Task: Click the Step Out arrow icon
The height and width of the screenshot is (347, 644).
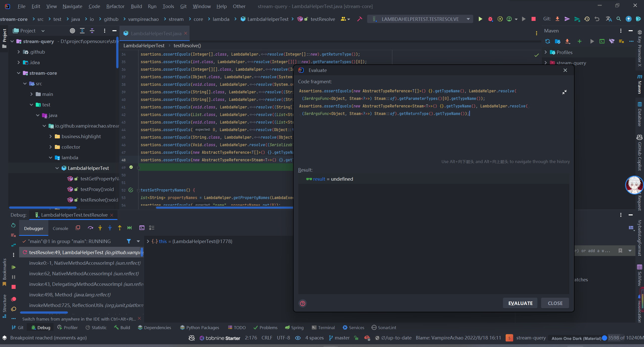Action: pos(120,228)
